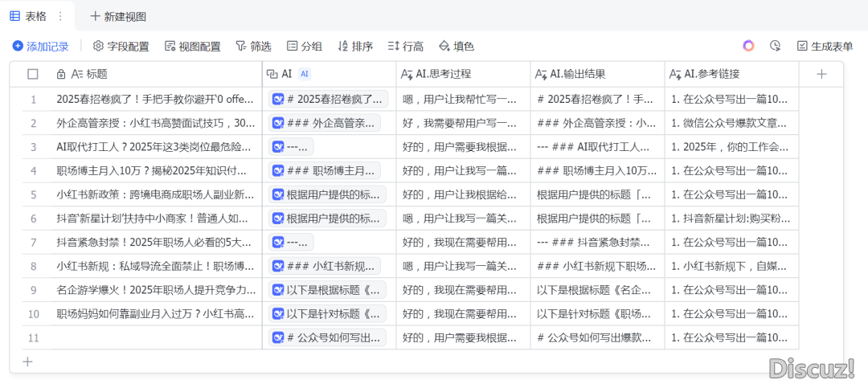Click the plus icon to add column
868x388 pixels.
tap(821, 74)
